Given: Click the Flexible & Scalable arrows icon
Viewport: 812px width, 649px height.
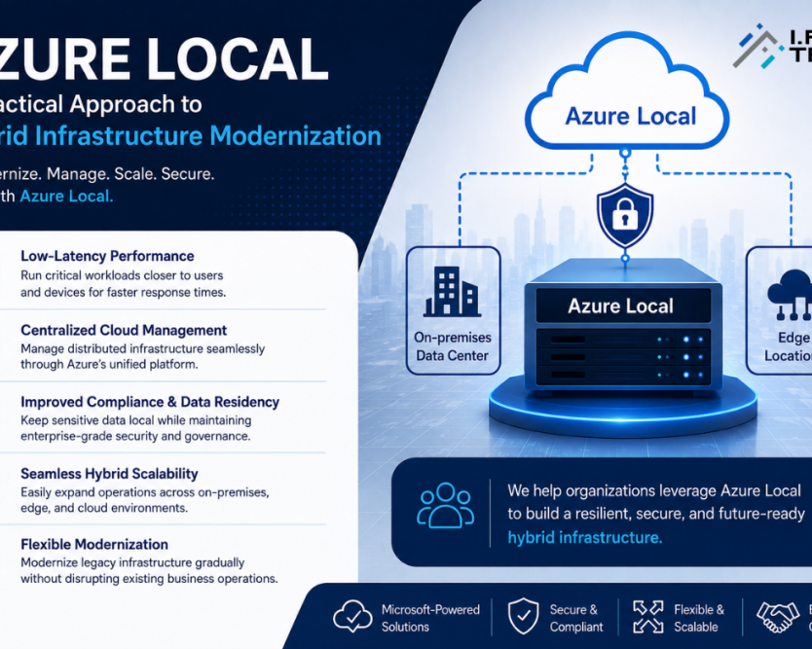Looking at the screenshot, I should [x=647, y=617].
